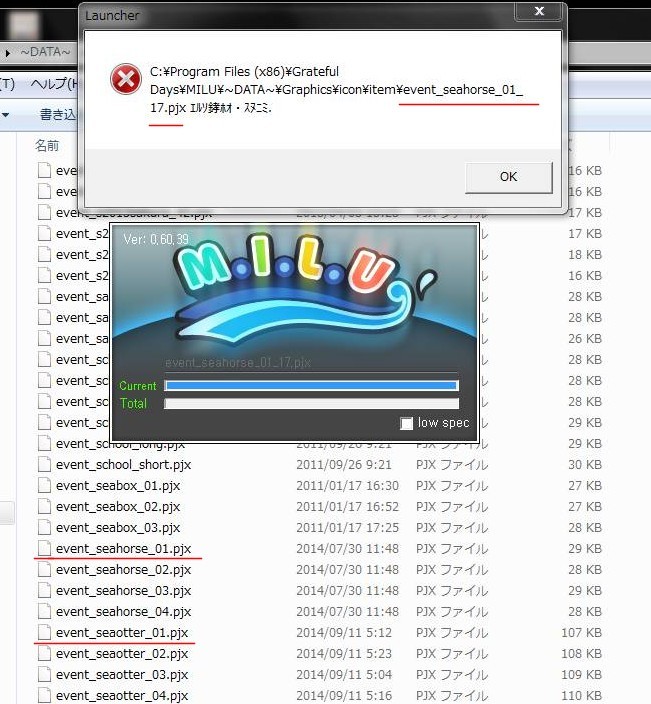Click the white Total progress bar
The height and width of the screenshot is (704, 651).
pyautogui.click(x=310, y=404)
